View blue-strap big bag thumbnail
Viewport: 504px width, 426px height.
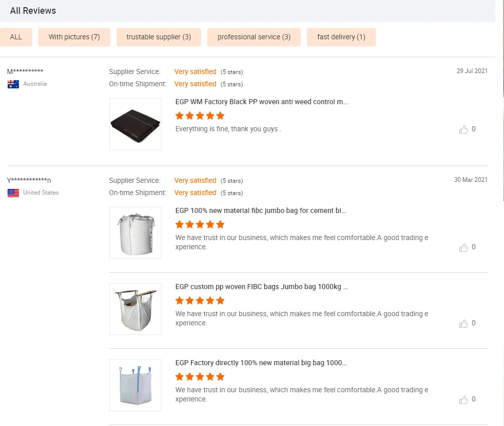tap(135, 385)
